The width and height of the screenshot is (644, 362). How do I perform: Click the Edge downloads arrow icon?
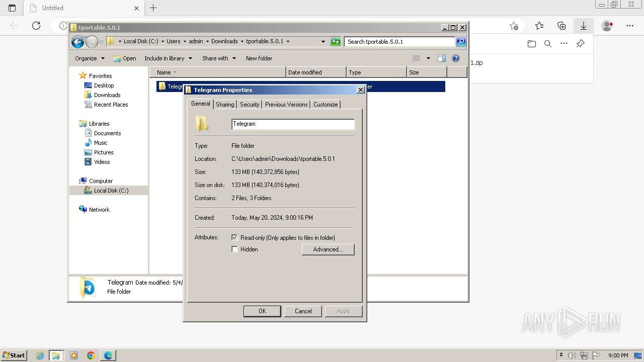click(x=584, y=26)
